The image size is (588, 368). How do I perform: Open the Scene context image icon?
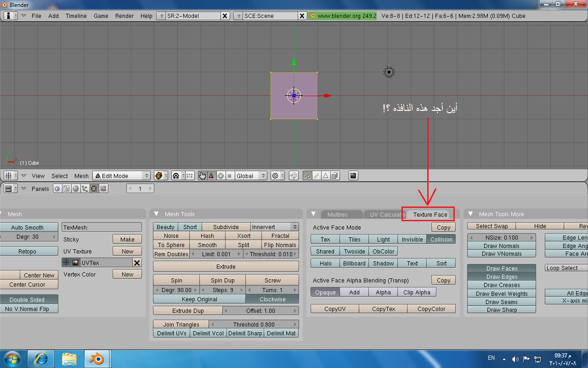pyautogui.click(x=103, y=189)
